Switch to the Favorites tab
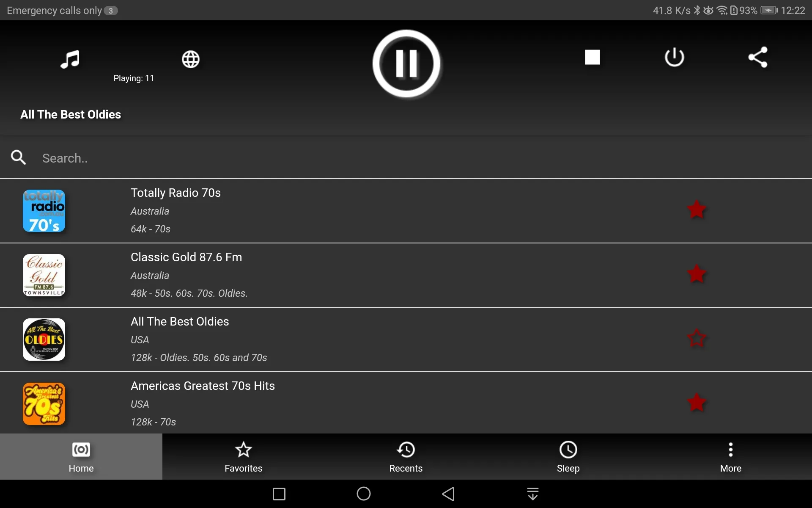Image resolution: width=812 pixels, height=508 pixels. pyautogui.click(x=243, y=456)
